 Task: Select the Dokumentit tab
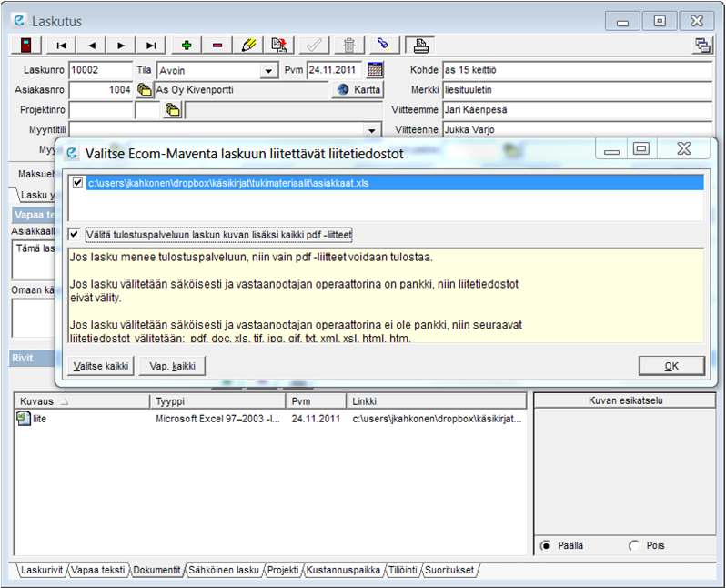coord(156,570)
